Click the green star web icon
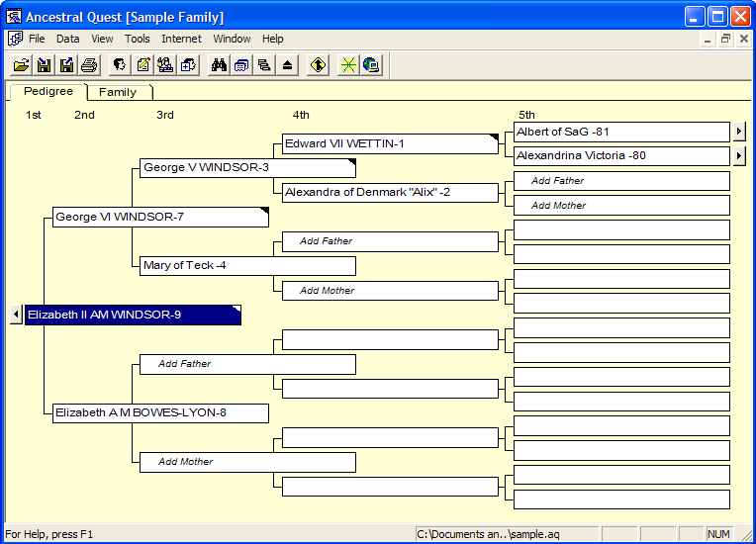 (348, 65)
